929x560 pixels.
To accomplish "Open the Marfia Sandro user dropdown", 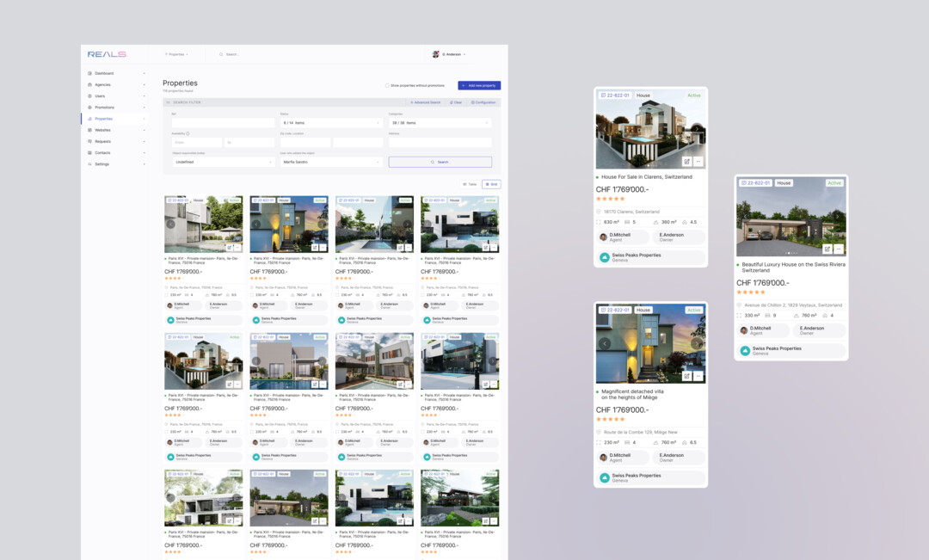I will point(331,162).
